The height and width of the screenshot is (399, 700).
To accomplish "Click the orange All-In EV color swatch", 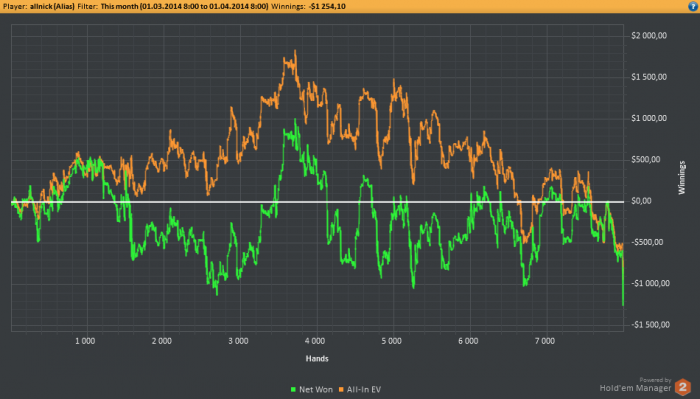I will pos(342,390).
